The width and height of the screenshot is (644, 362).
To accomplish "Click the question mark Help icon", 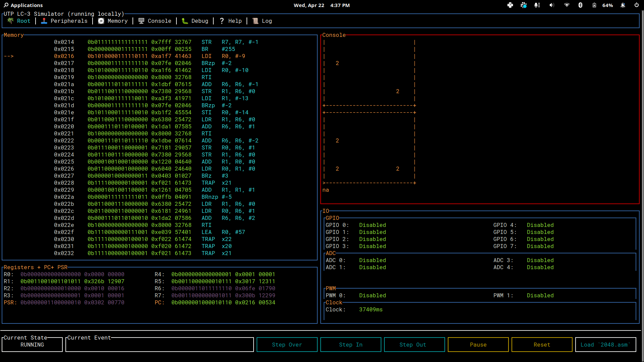I will [222, 21].
